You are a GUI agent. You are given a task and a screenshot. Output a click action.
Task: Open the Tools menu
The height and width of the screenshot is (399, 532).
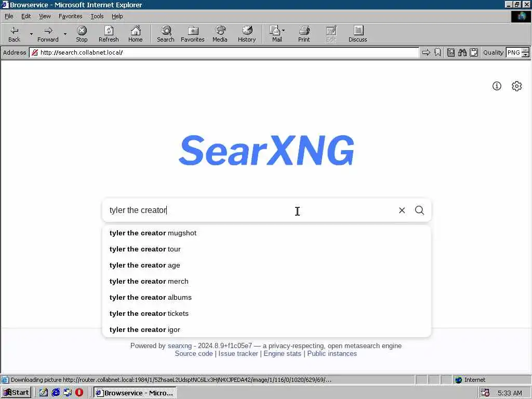pos(97,16)
